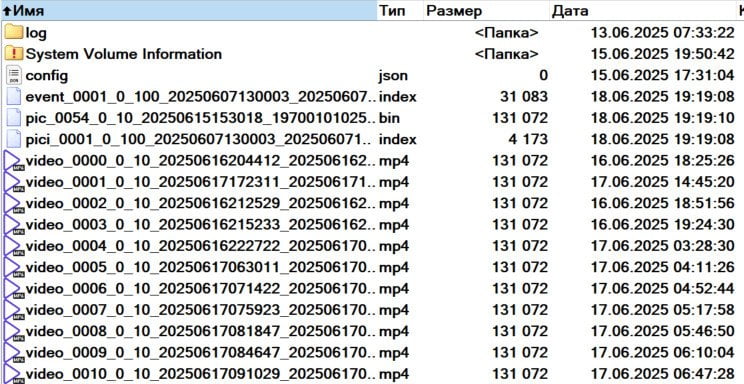Click the video_0002 mp4 file icon
The image size is (744, 384).
[x=14, y=204]
